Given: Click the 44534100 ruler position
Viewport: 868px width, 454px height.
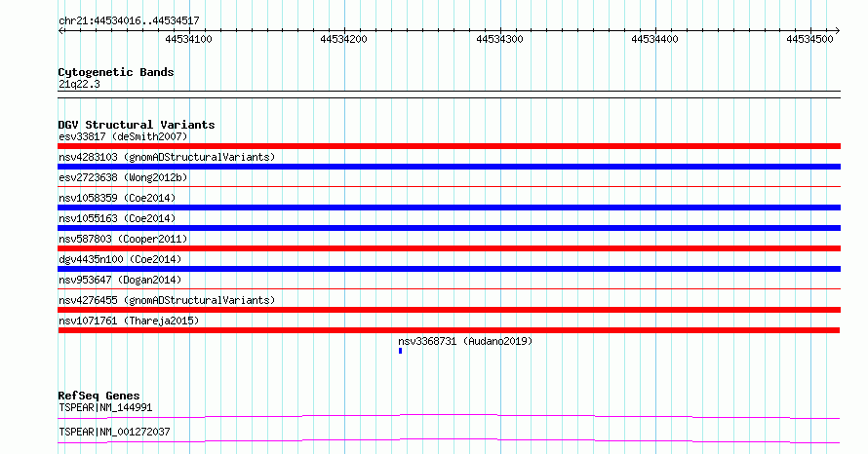Looking at the screenshot, I should coord(188,39).
